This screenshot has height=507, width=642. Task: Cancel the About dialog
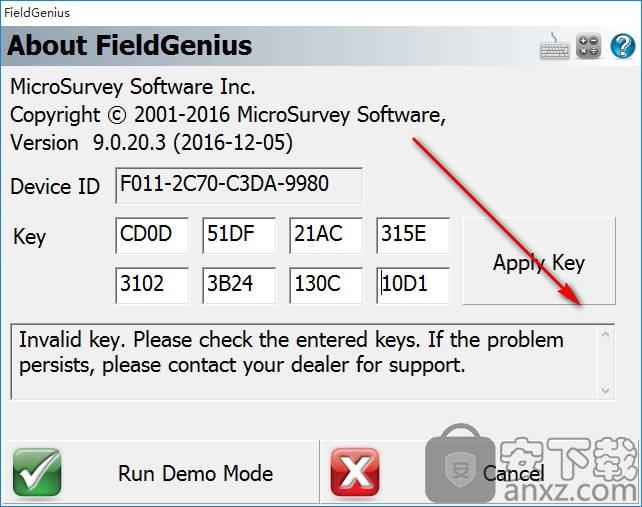click(479, 472)
